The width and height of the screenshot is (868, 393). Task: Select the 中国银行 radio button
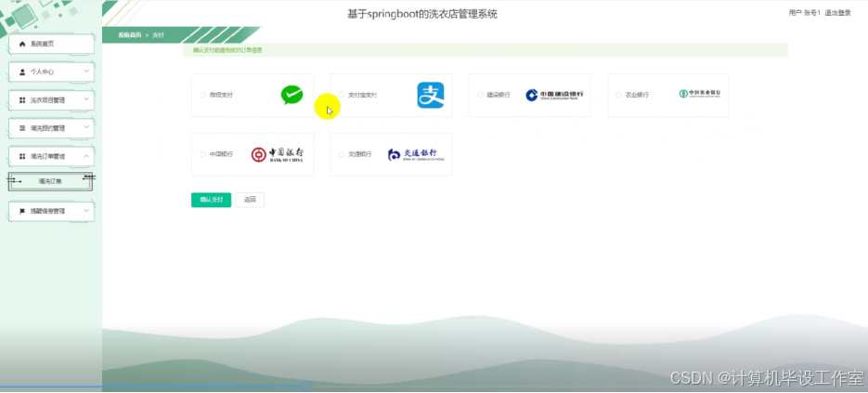coord(203,154)
